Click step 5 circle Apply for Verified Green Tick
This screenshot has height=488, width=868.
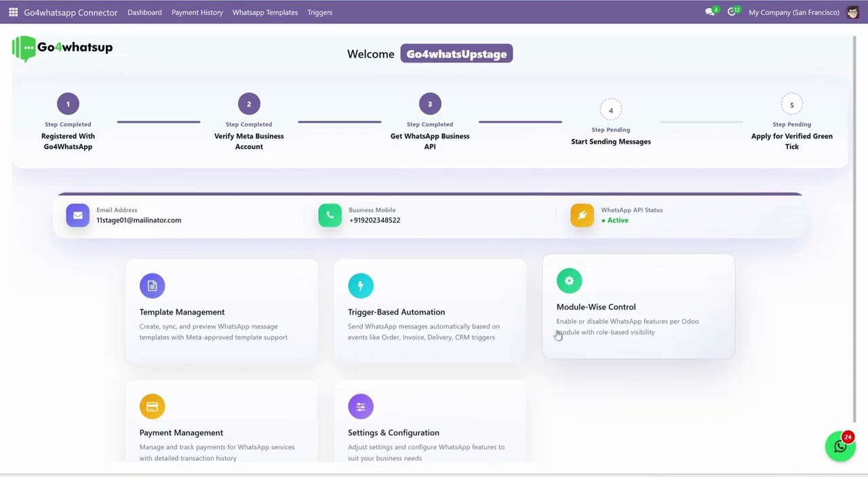coord(792,105)
